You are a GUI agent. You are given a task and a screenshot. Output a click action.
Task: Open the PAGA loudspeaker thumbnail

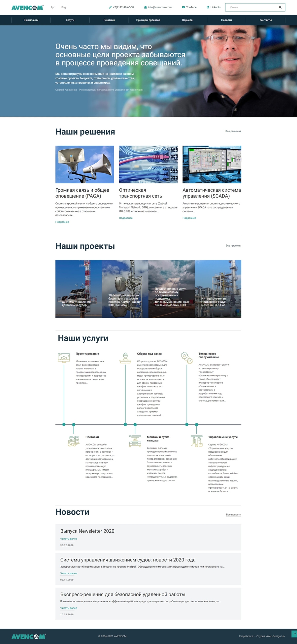85,165
